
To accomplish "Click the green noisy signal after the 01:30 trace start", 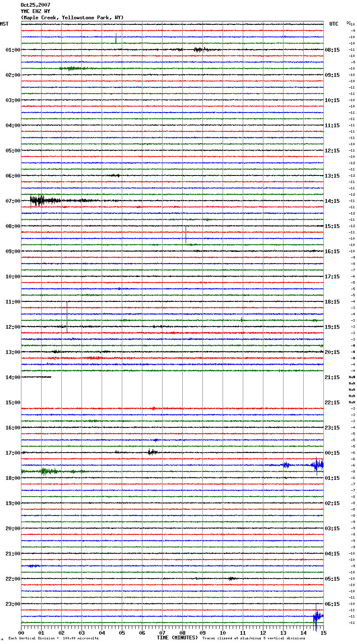I will pos(72,68).
